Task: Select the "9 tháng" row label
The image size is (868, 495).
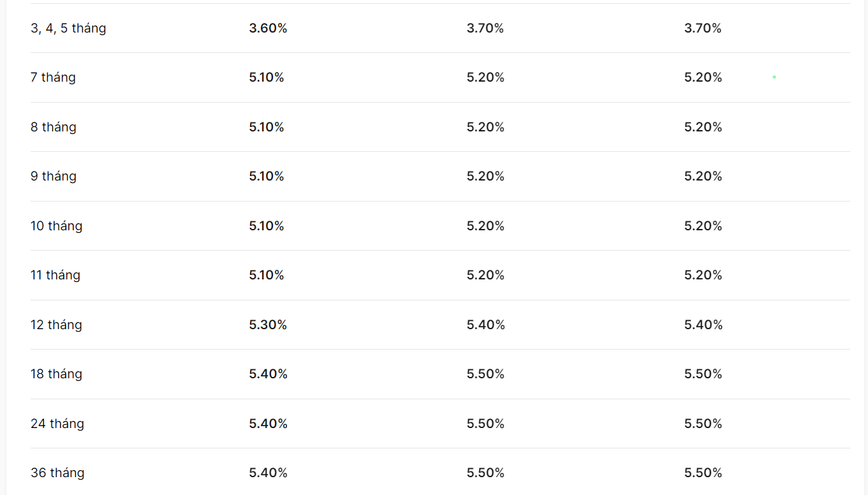Action: pos(54,176)
